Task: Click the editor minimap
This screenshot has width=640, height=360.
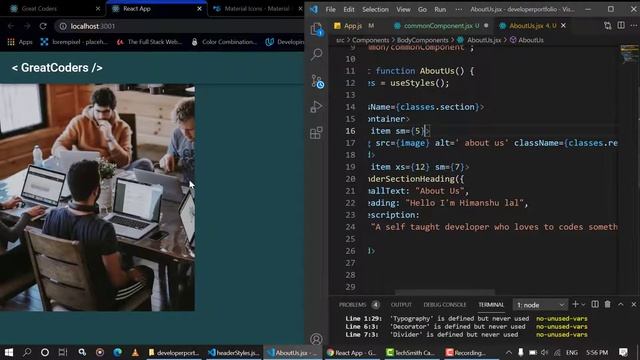Action: pyautogui.click(x=629, y=54)
